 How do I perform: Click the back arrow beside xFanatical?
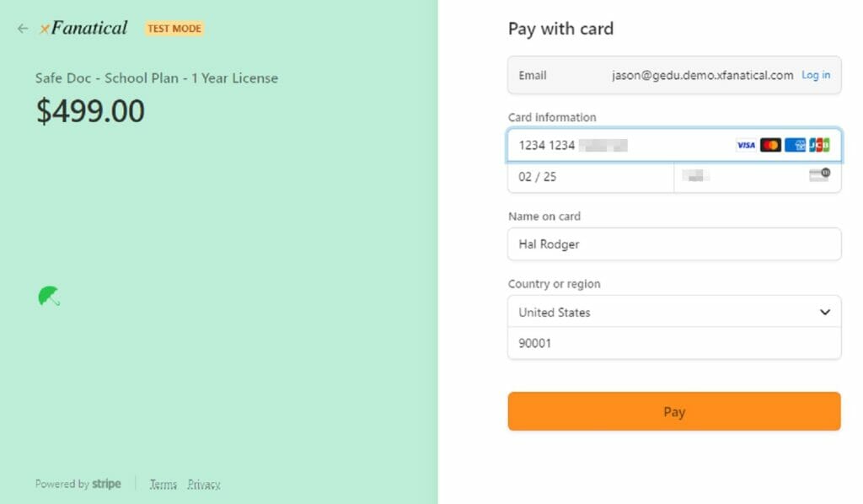(23, 29)
